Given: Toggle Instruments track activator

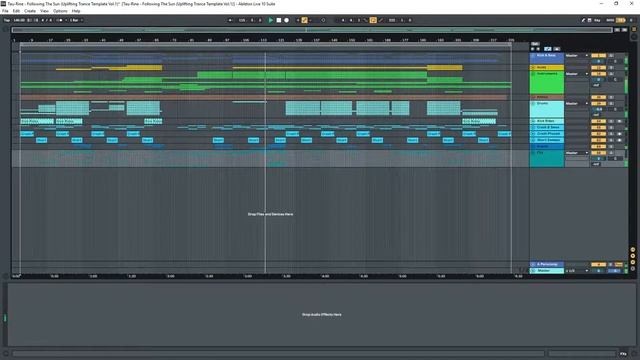Looking at the screenshot, I should [598, 74].
